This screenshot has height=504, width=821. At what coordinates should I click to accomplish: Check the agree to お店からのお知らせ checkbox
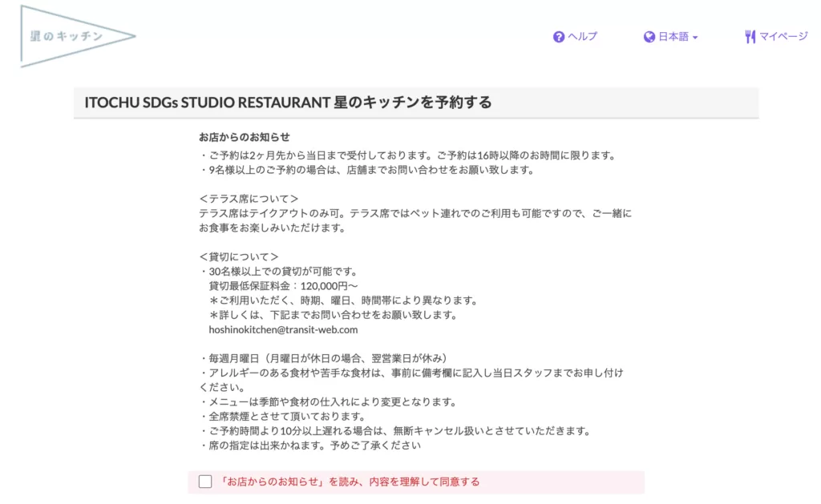point(205,482)
